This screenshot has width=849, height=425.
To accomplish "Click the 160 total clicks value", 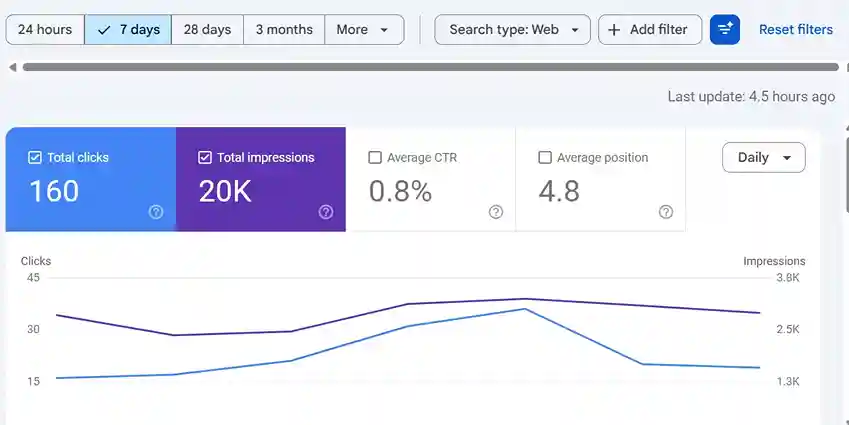I will [x=54, y=191].
